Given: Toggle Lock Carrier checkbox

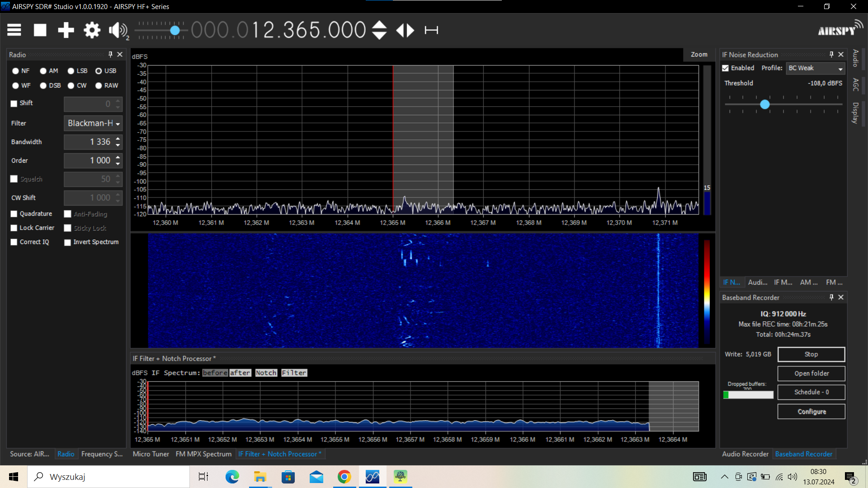Looking at the screenshot, I should pos(14,228).
